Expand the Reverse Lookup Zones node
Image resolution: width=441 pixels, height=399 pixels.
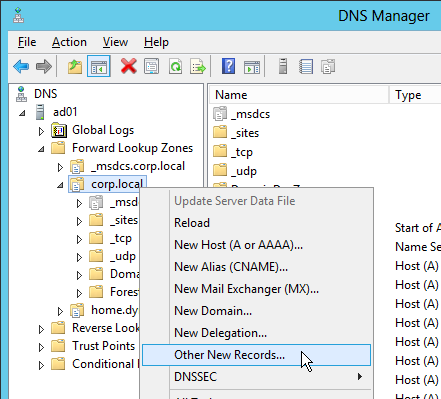coord(41,329)
